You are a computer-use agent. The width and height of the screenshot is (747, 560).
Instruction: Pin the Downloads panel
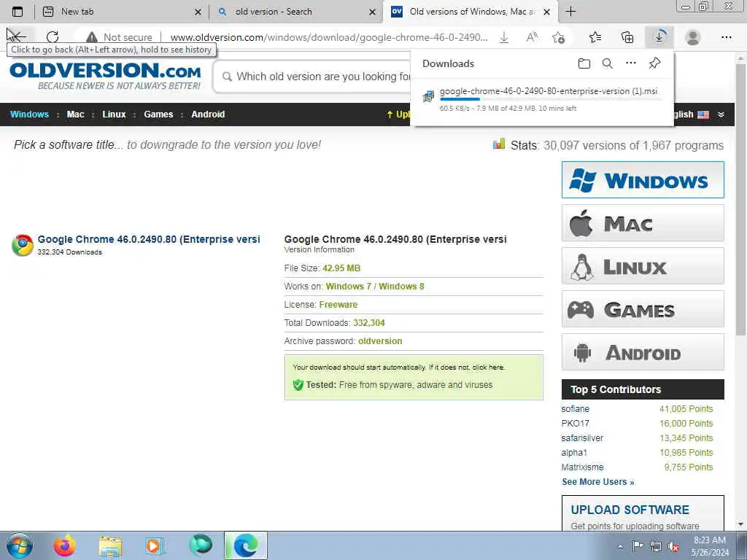pos(654,63)
